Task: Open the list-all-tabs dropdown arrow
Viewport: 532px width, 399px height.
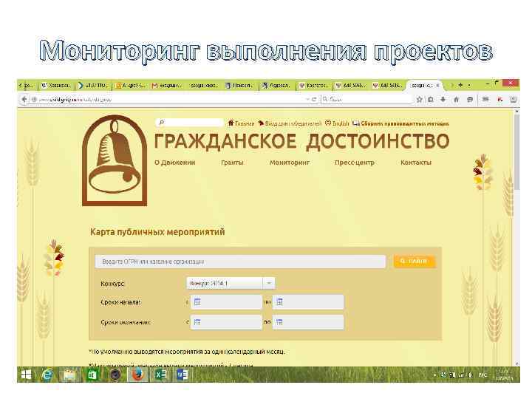Action: (x=470, y=85)
